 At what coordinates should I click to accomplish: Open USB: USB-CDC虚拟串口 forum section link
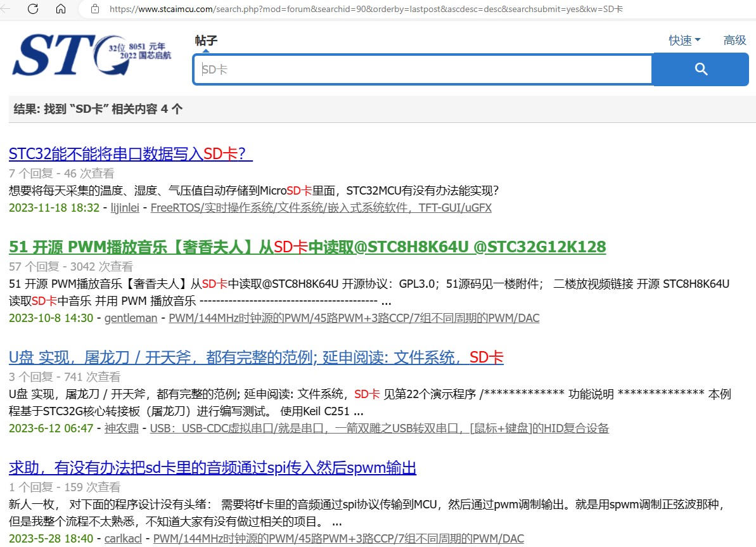[380, 428]
